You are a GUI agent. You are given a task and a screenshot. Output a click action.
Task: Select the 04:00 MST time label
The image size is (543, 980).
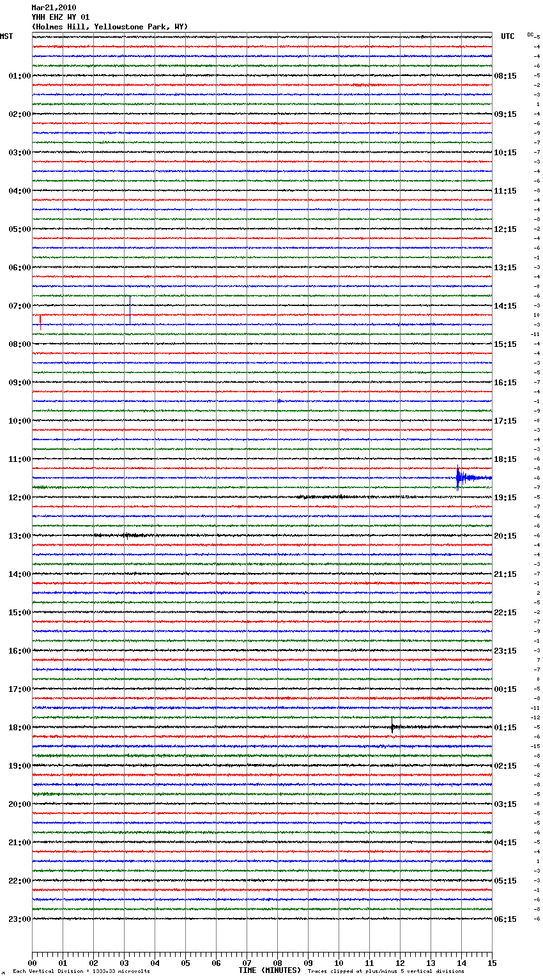20,191
